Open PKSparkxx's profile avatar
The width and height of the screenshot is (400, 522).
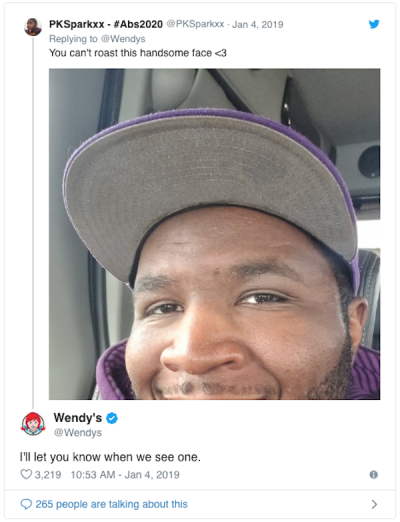[x=33, y=27]
